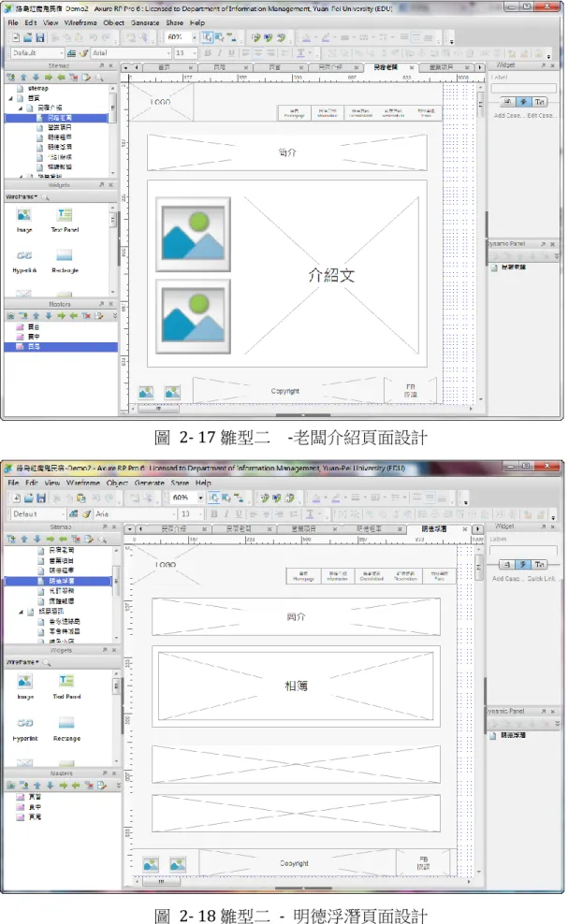568x924 pixels.
Task: Toggle Underline in Figure 2-17 formatting toolbar
Action: tap(231, 53)
